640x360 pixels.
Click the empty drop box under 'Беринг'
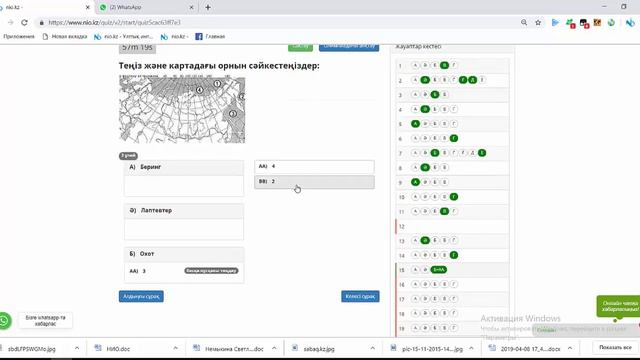(x=184, y=186)
